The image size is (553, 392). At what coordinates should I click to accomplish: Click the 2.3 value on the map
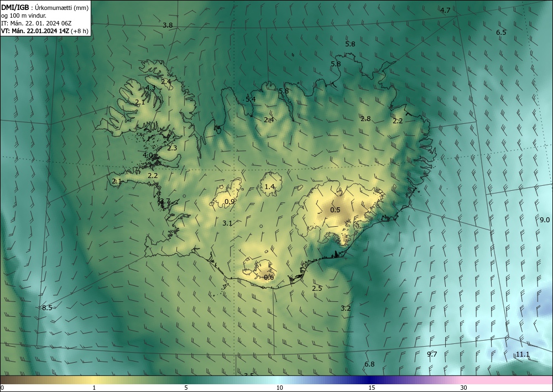172,148
